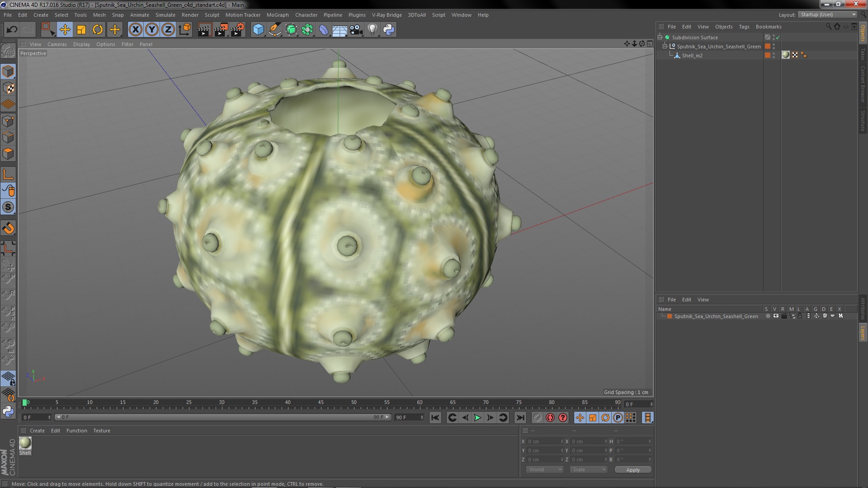The width and height of the screenshot is (868, 488).
Task: Enable Model mode in left palette
Action: tap(8, 71)
